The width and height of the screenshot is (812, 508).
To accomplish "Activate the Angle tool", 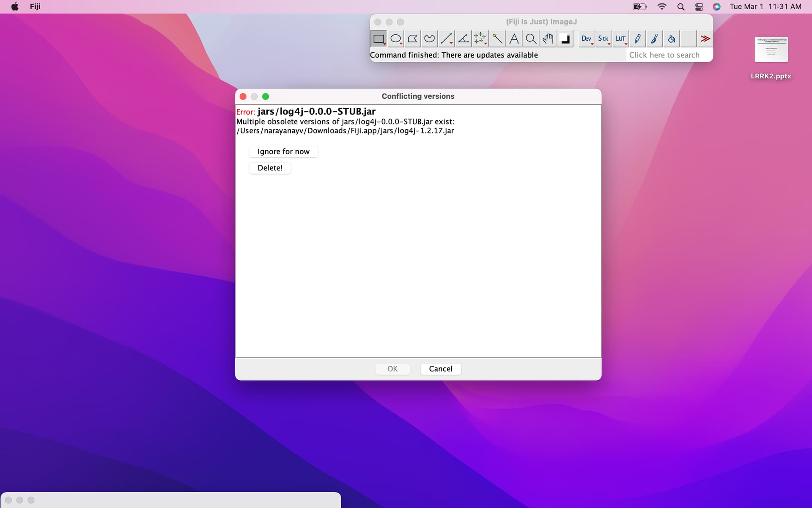I will 463,39.
